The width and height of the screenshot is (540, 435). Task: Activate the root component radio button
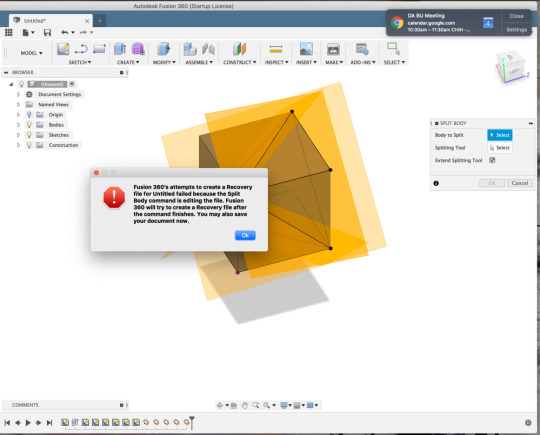pyautogui.click(x=72, y=84)
